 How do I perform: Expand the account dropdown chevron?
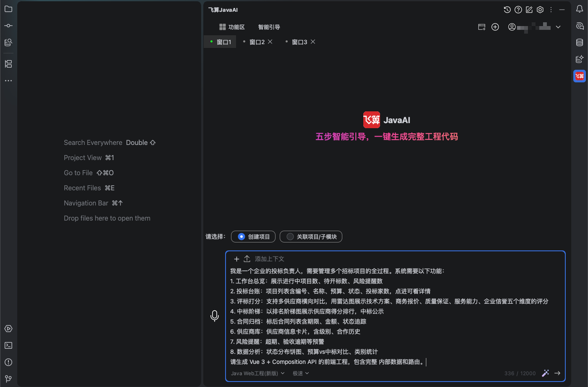[558, 27]
